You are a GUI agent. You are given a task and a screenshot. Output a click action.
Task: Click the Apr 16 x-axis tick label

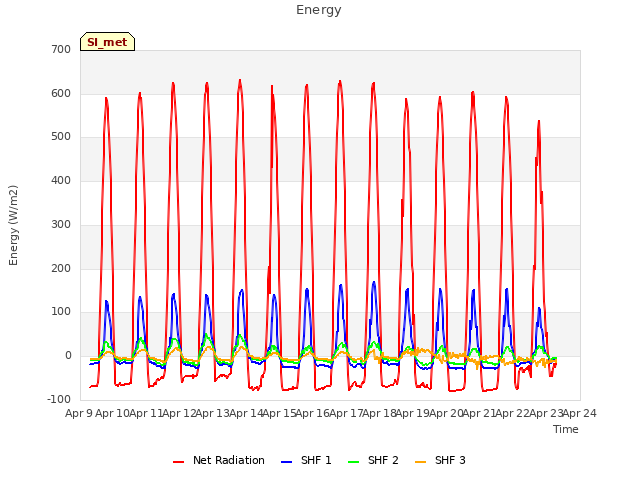(312, 413)
